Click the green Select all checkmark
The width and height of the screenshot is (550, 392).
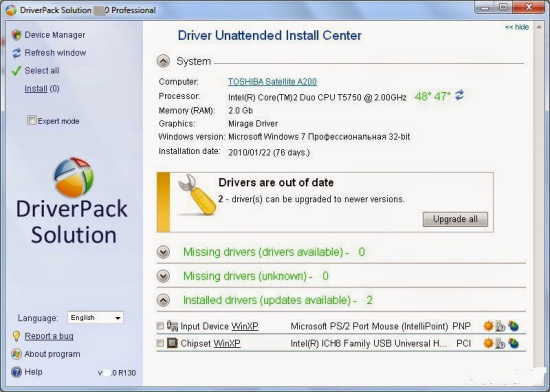point(16,71)
